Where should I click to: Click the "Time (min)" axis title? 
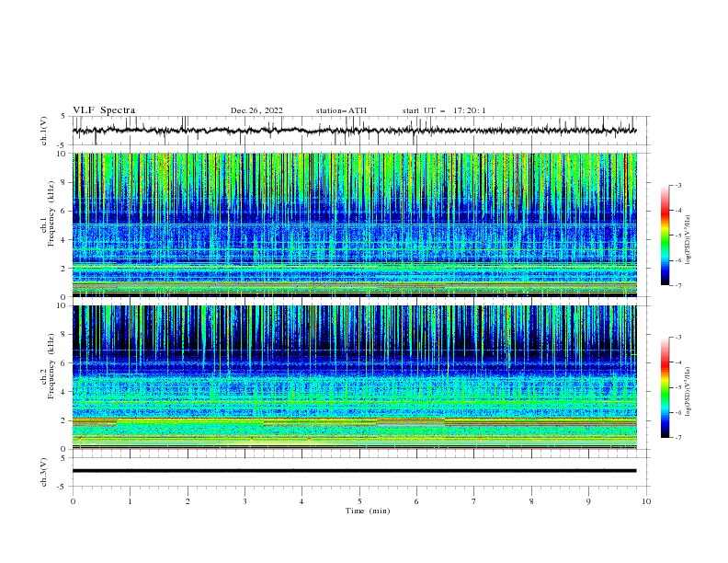coord(368,511)
